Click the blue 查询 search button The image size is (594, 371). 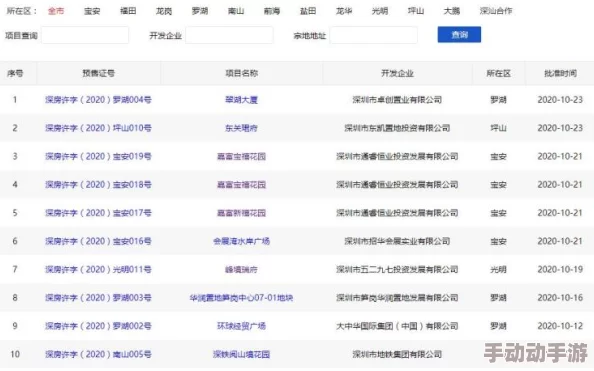[x=459, y=34]
